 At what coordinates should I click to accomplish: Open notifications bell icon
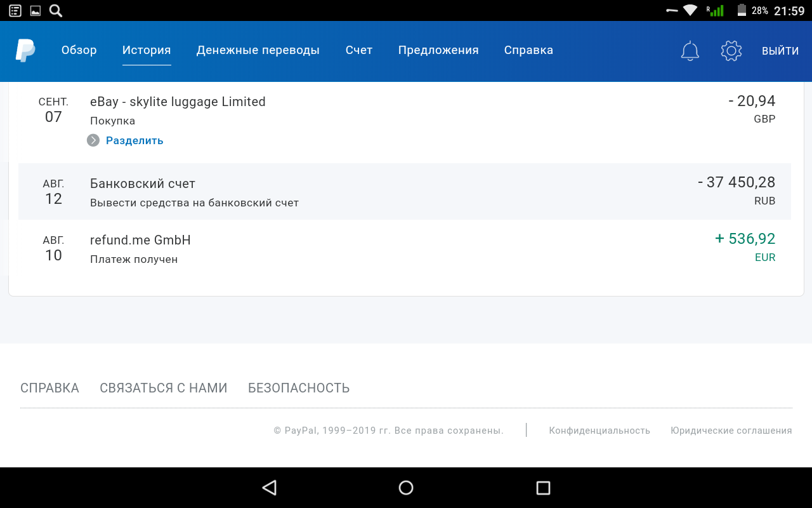[x=690, y=51]
